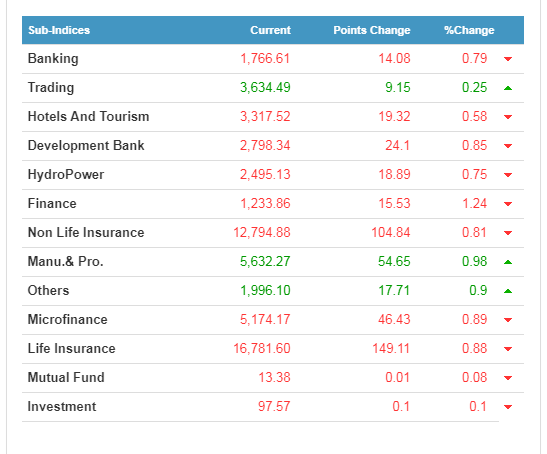Click the Current column header
Screen dimensions: 547x454
click(270, 30)
